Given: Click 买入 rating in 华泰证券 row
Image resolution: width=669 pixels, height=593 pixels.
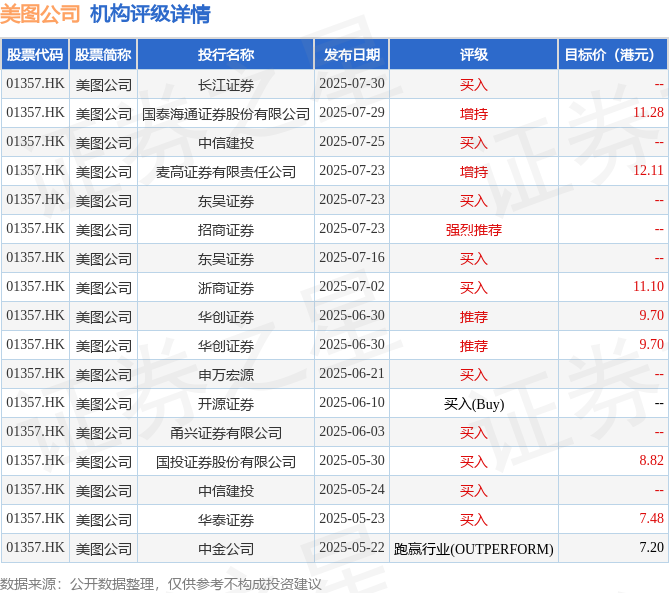Looking at the screenshot, I should tap(474, 520).
